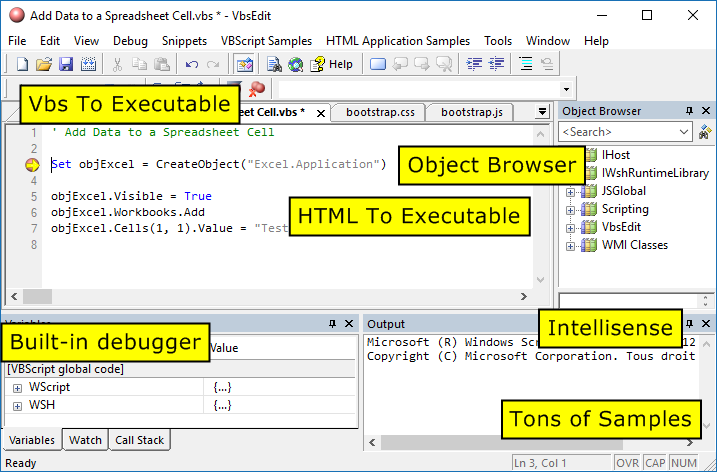This screenshot has height=472, width=717.
Task: Click the Open folder toolbar icon
Action: (44, 64)
